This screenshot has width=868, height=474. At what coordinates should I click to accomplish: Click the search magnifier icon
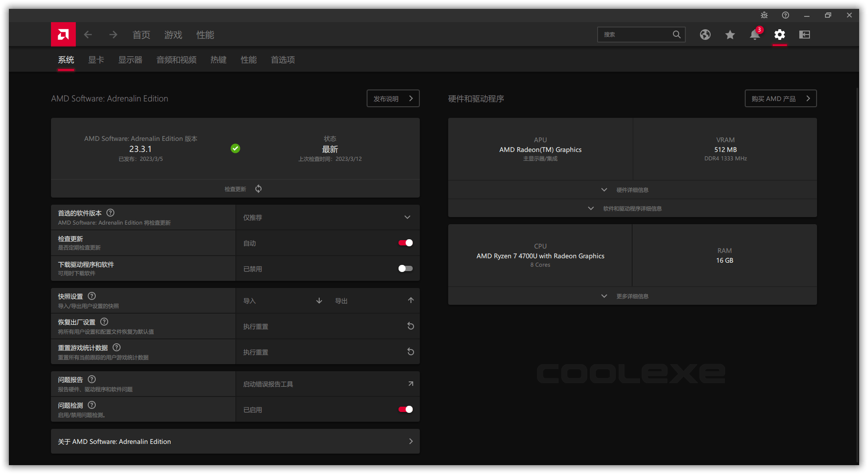tap(676, 35)
